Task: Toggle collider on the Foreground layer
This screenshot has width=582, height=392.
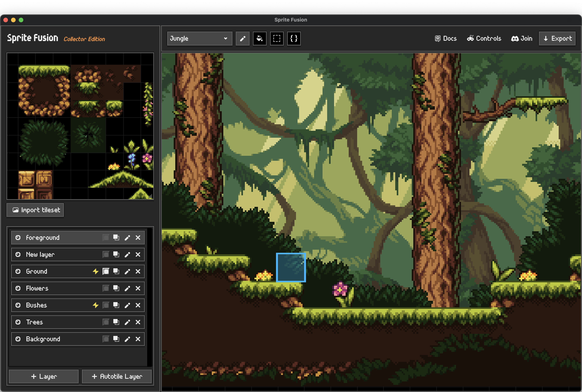Action: click(x=106, y=237)
